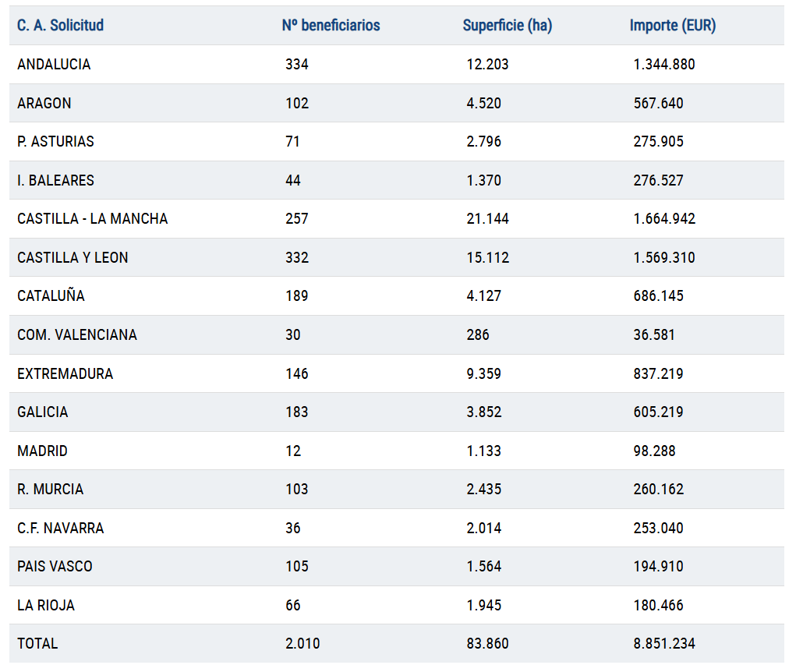The width and height of the screenshot is (796, 672).
Task: Click the CASTILLA Y LEON cell
Action: coord(73,257)
